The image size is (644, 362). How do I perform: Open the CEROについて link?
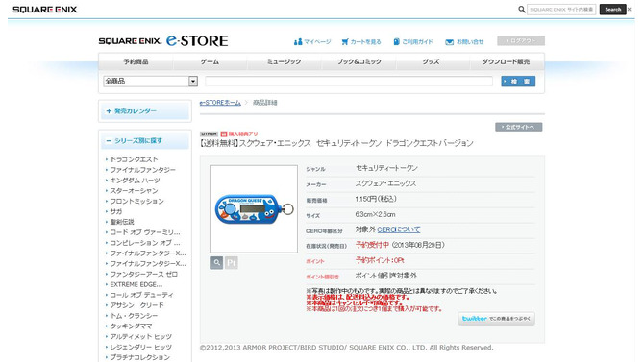(398, 229)
